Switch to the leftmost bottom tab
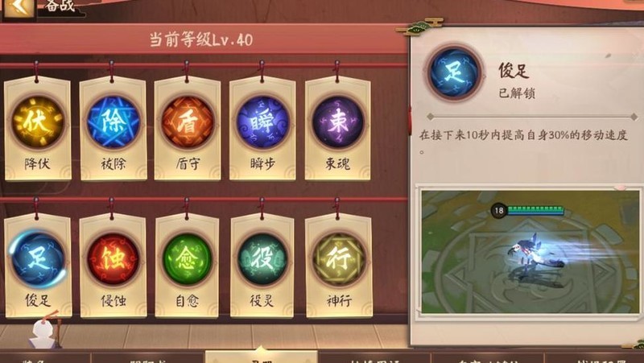Screen dimensions: 644x363 pyautogui.click(x=45, y=357)
